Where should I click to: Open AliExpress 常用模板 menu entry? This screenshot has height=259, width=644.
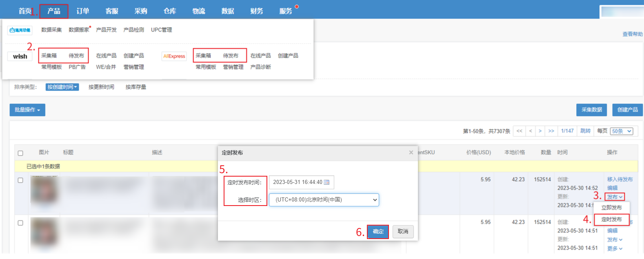[206, 67]
